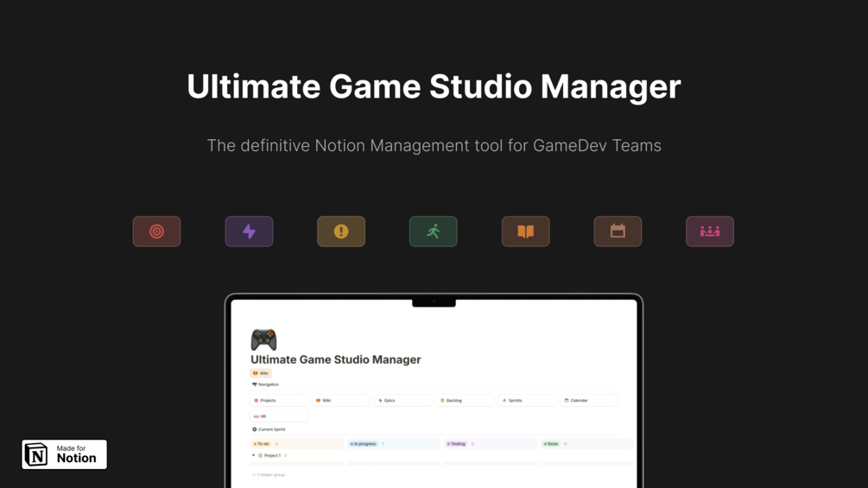
Task: Click the Navigation section heading
Action: (265, 384)
